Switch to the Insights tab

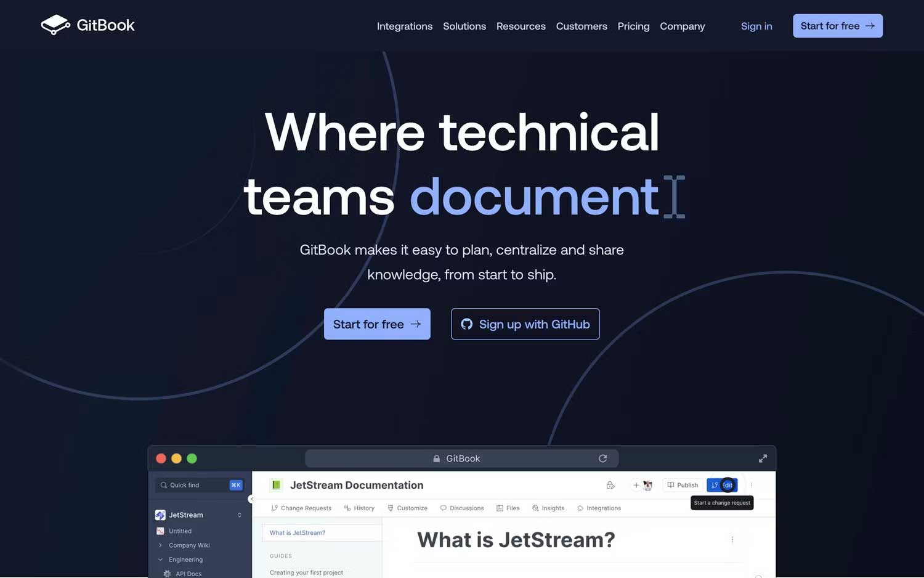click(548, 508)
